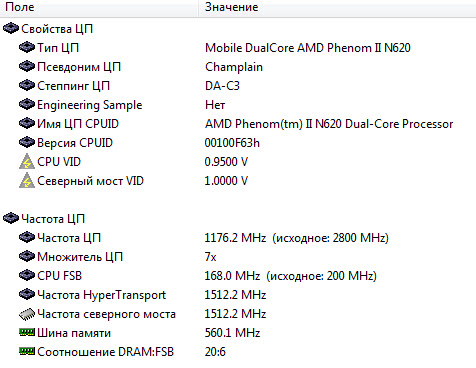Viewport: 476px width, 368px height.
Task: Click the chip icon beside Свойства ЦП
Action: click(x=11, y=28)
